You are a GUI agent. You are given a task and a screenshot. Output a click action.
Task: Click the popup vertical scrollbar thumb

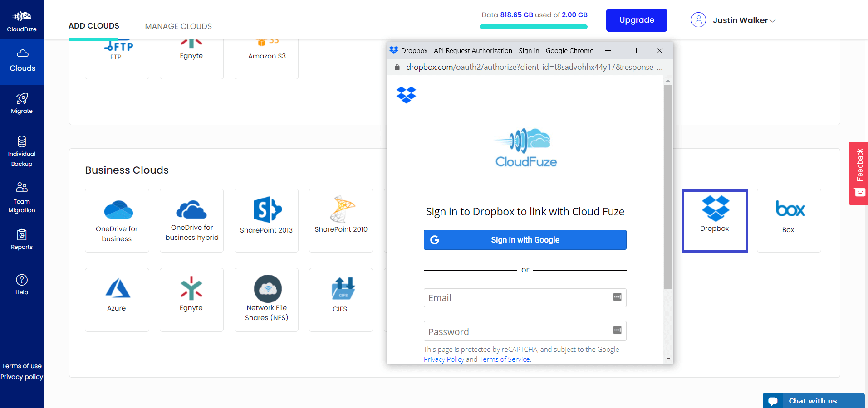[668, 187]
